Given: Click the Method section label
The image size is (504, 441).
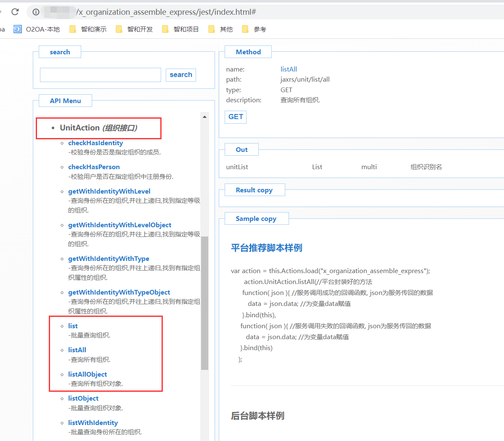Looking at the screenshot, I should 248,52.
